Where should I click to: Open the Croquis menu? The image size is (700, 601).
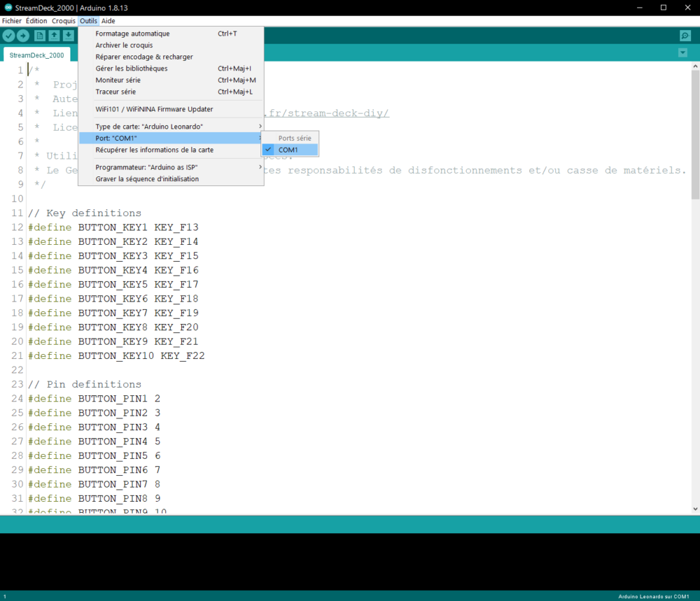[x=64, y=21]
